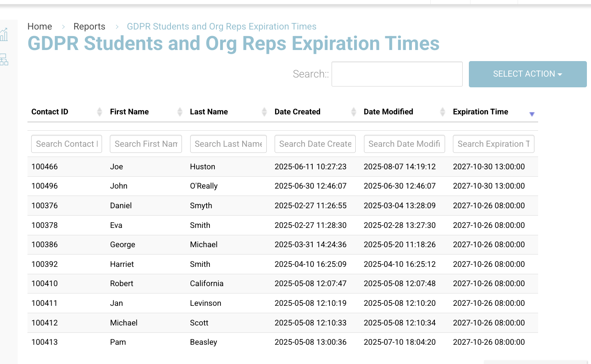Click the sort arrows beside Contact ID
Screen dimensions: 591x364
pyautogui.click(x=100, y=111)
